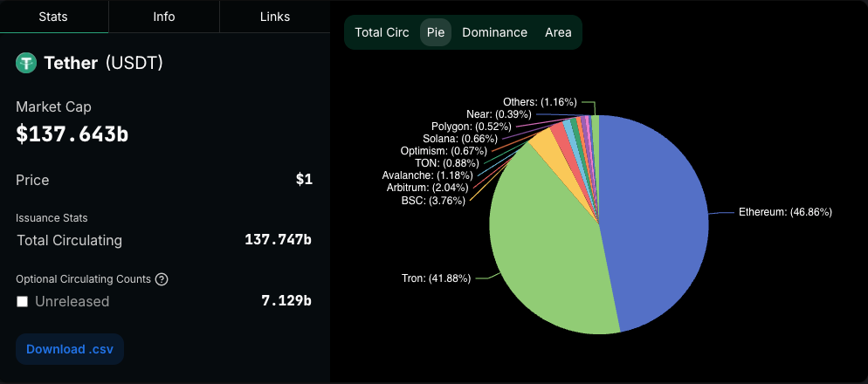The height and width of the screenshot is (384, 868).
Task: Click the 'Others: (1.16%)' label
Action: [x=540, y=102]
